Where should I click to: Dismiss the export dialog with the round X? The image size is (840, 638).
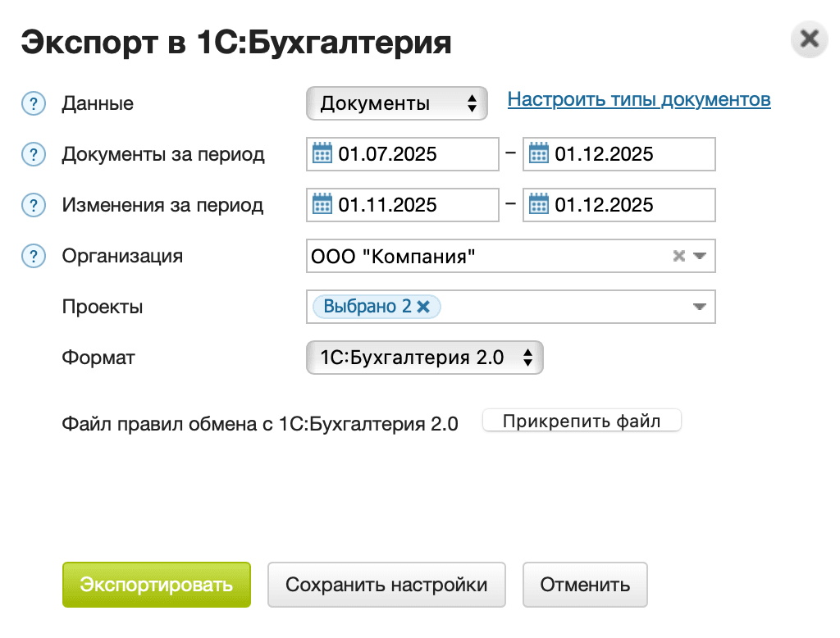click(809, 39)
